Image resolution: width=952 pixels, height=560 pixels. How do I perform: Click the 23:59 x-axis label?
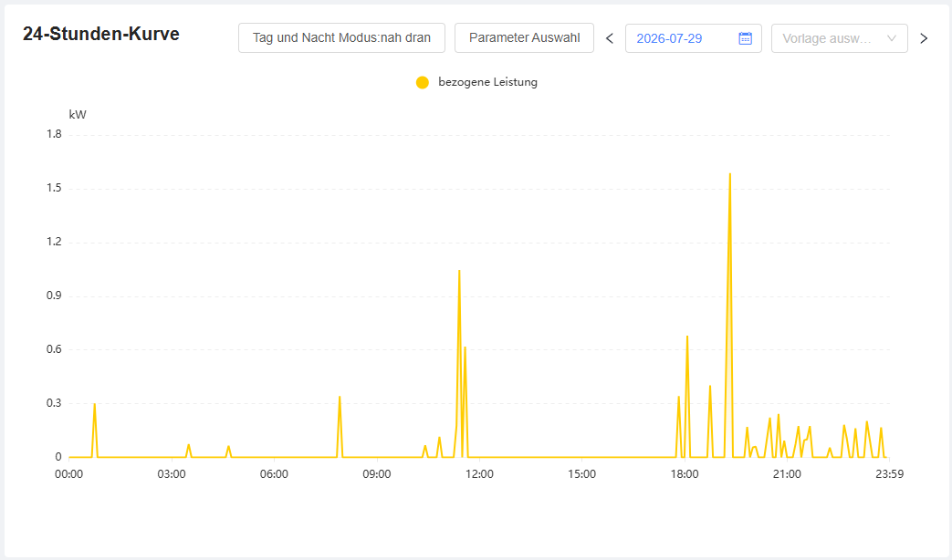(x=889, y=474)
